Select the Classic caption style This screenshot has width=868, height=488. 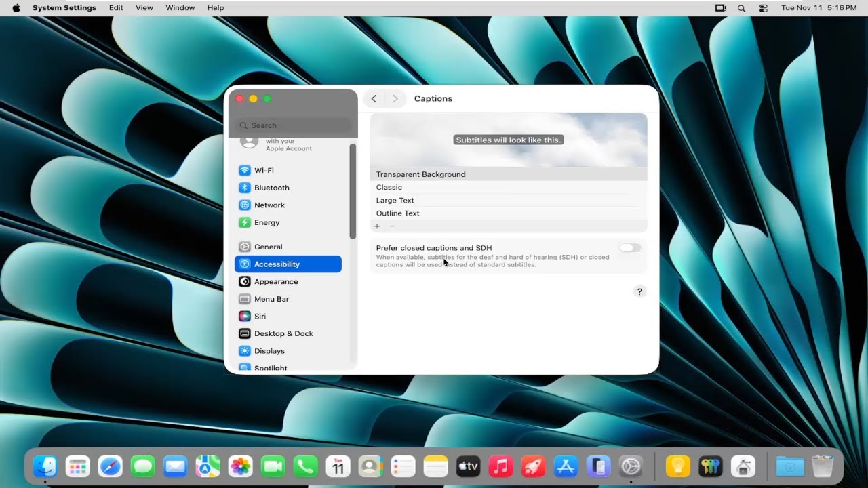[x=509, y=187]
